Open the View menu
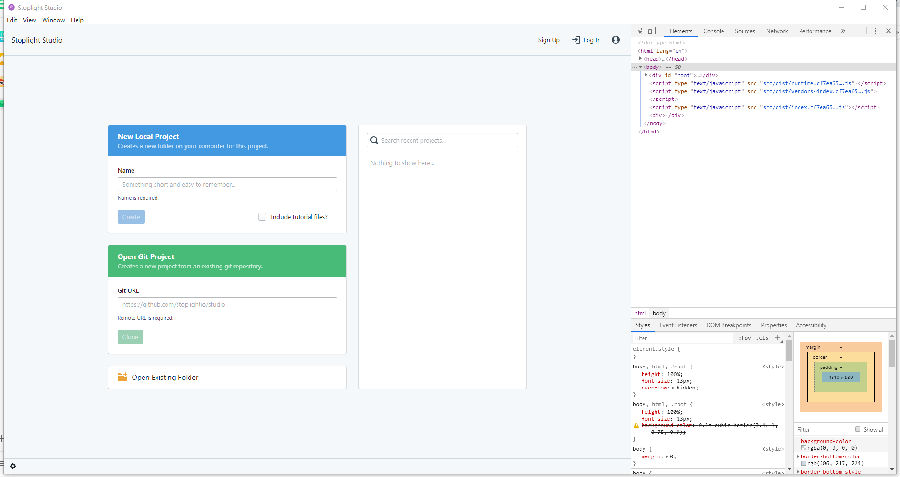Viewport: 900px width, 477px height. pyautogui.click(x=29, y=20)
